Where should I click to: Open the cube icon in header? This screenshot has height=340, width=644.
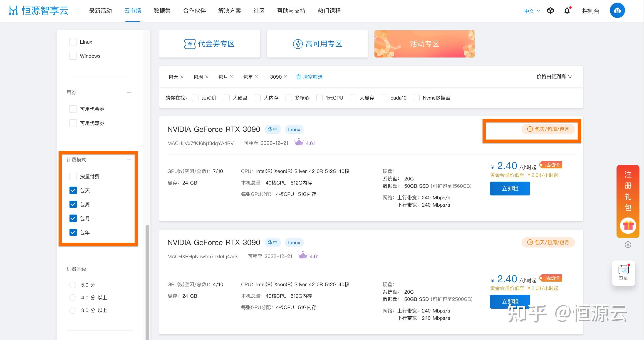pyautogui.click(x=550, y=11)
